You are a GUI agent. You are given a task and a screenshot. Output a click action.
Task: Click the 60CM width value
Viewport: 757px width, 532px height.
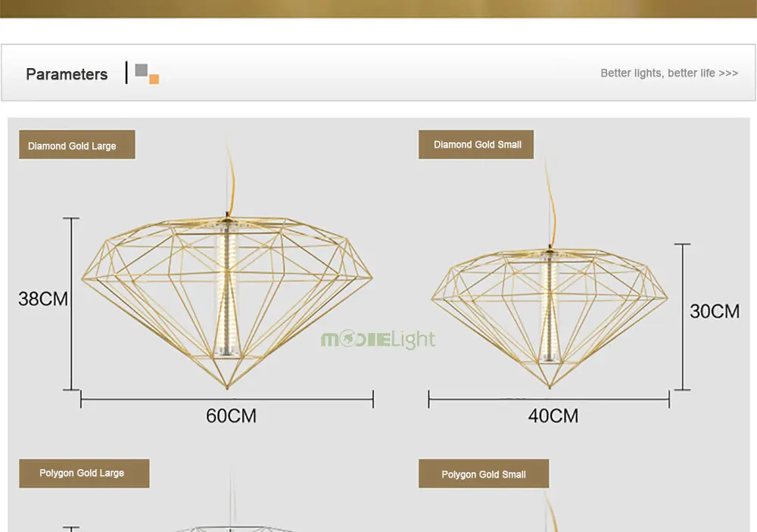(231, 415)
